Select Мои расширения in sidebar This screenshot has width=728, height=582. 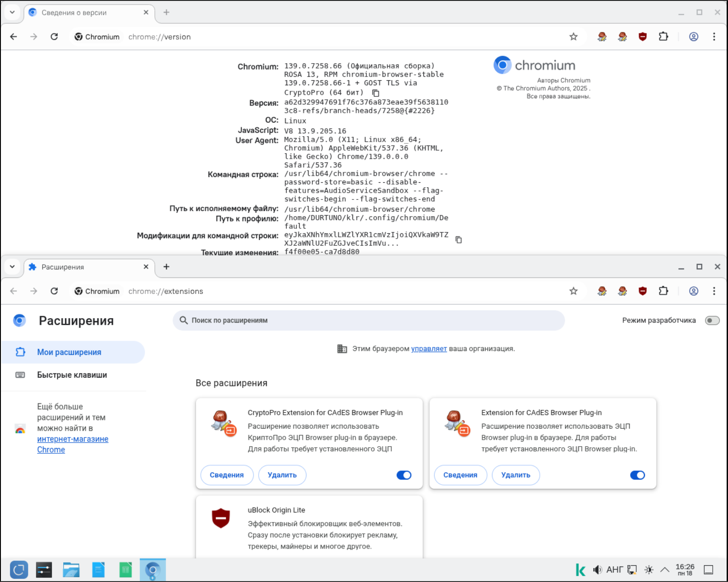click(x=73, y=352)
